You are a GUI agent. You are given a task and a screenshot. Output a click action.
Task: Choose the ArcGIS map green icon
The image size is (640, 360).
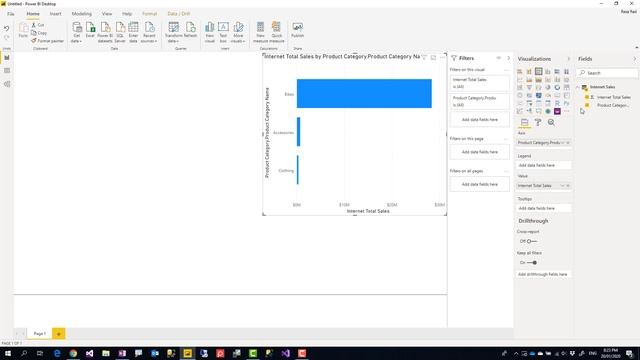click(x=548, y=111)
